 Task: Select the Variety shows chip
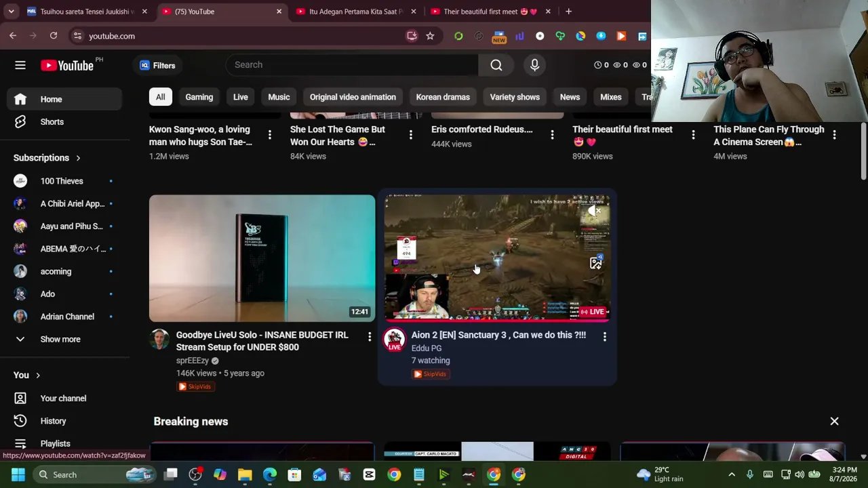point(515,97)
